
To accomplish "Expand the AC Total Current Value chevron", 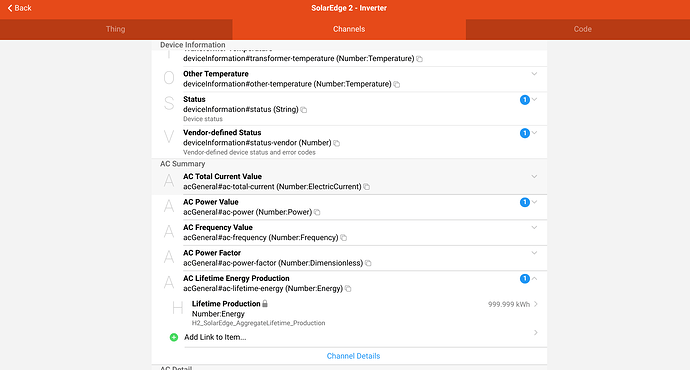I will [x=534, y=176].
